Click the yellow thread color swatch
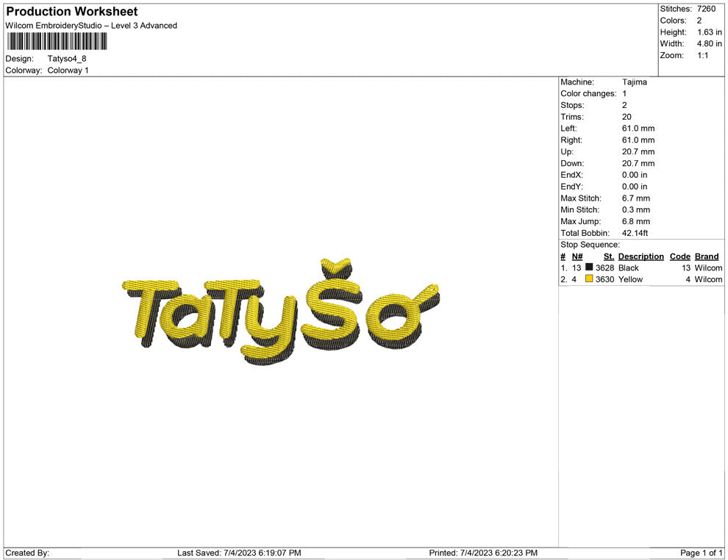This screenshot has height=560, width=728. (589, 279)
